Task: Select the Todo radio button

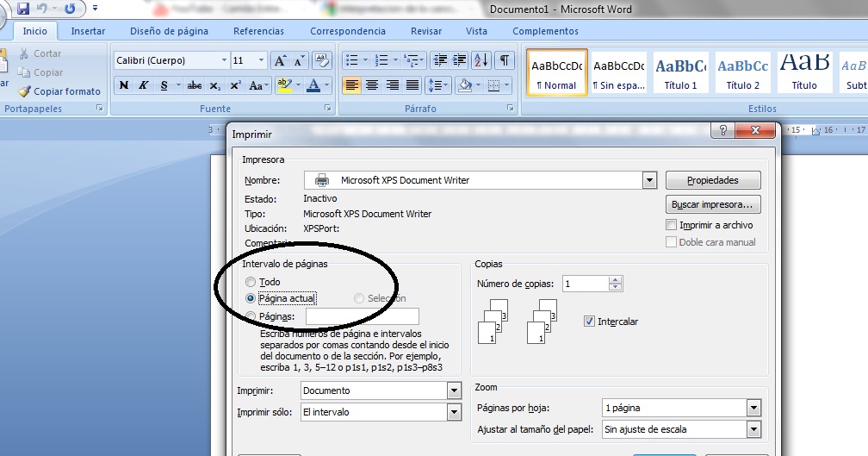Action: (x=251, y=282)
